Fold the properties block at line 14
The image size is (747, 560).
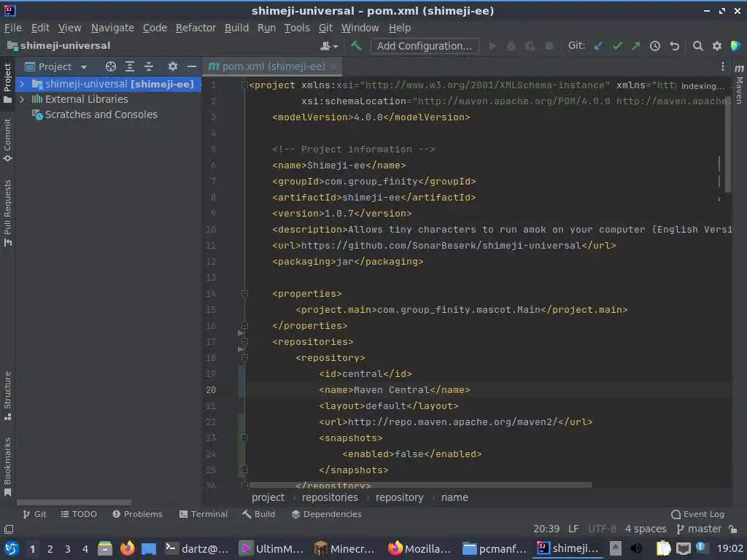(244, 294)
